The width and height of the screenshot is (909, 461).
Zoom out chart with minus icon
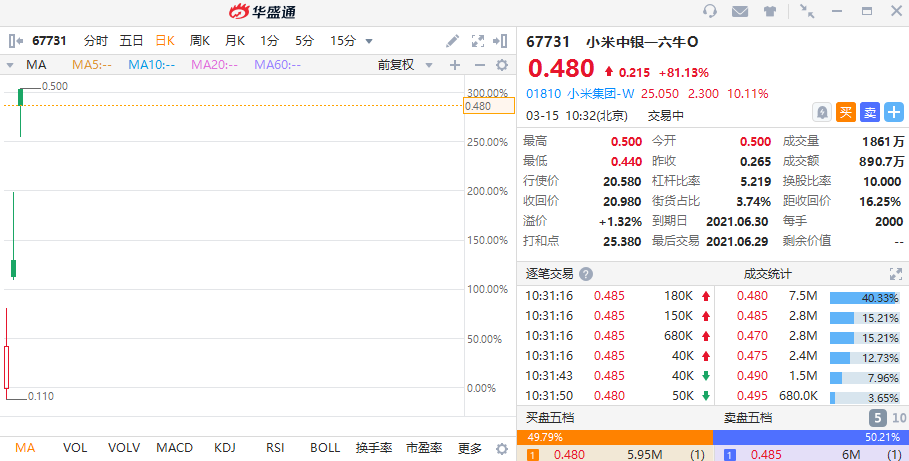(479, 65)
